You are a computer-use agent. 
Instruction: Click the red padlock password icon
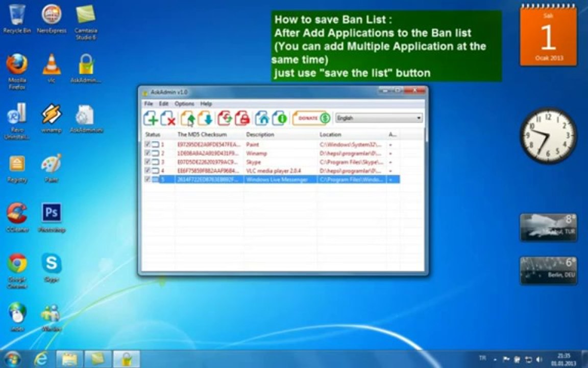click(242, 118)
